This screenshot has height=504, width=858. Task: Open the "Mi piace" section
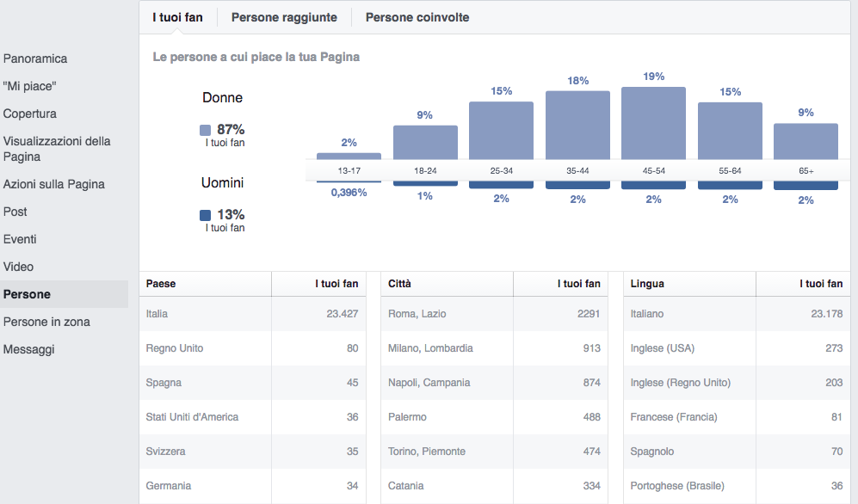pyautogui.click(x=30, y=86)
